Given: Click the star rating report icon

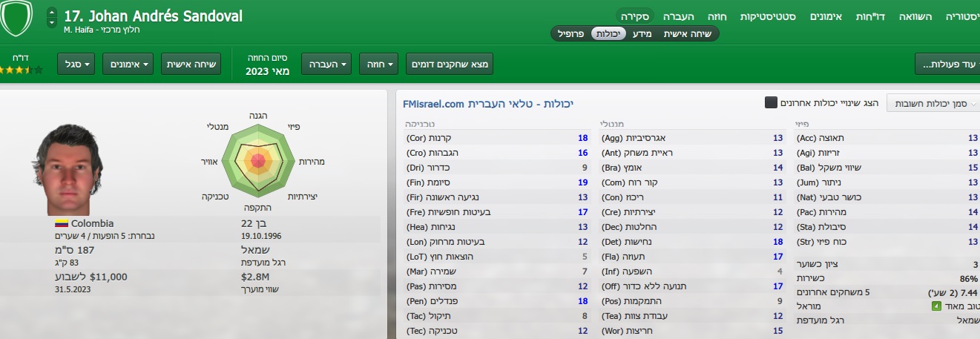Looking at the screenshot, I should [x=22, y=70].
